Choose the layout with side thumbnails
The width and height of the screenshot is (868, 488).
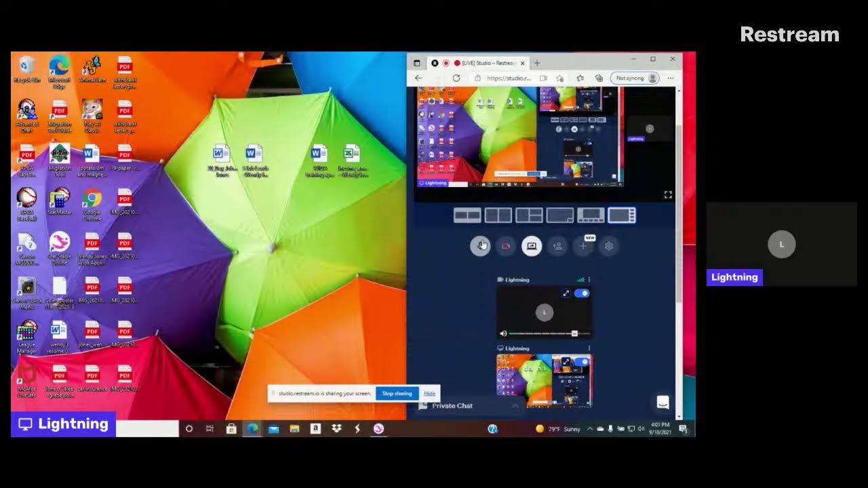(622, 216)
